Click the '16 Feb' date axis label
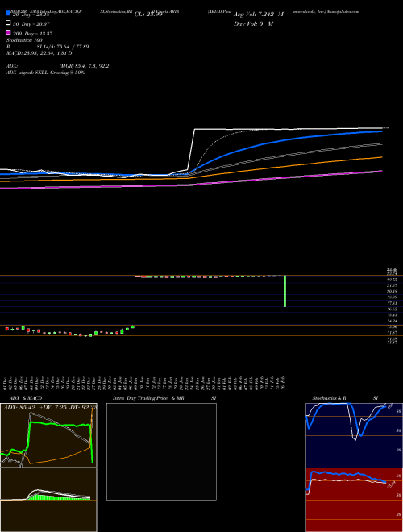 (283, 383)
